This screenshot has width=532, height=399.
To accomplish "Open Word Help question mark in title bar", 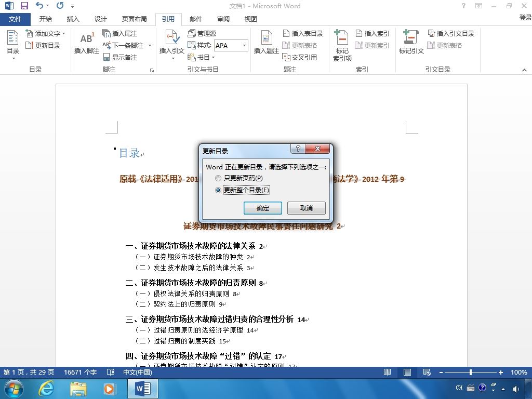I will point(463,6).
